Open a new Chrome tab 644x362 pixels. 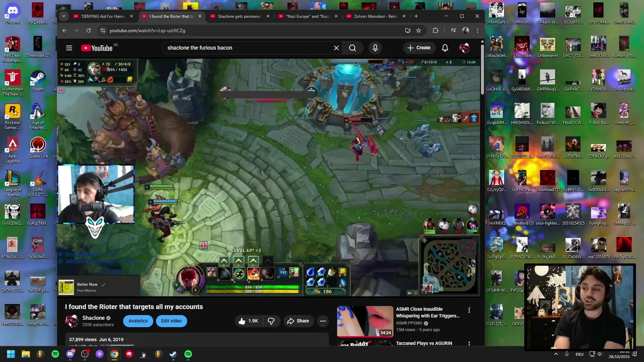(x=416, y=16)
